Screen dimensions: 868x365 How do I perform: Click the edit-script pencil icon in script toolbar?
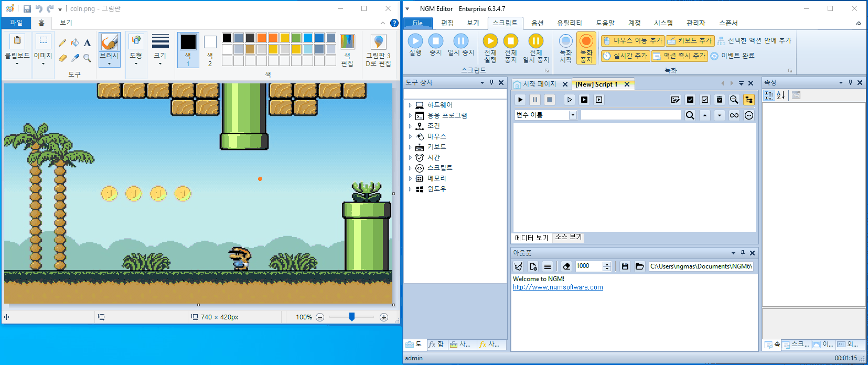(x=676, y=100)
